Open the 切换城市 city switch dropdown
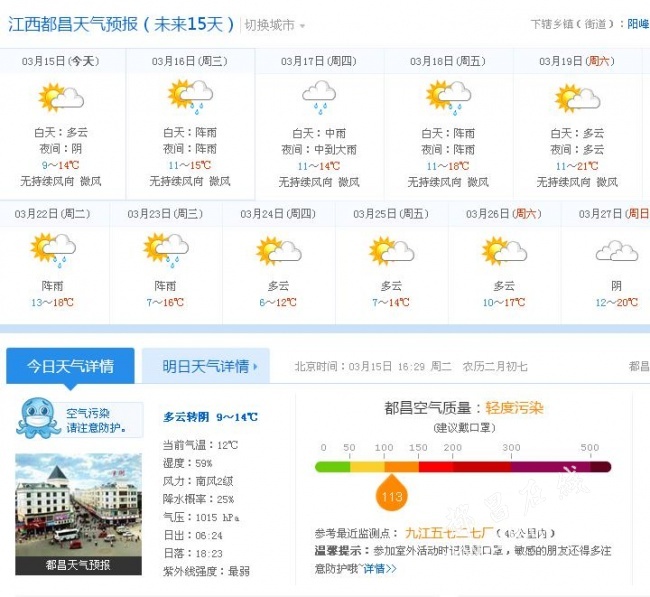The image size is (650, 597). click(274, 25)
